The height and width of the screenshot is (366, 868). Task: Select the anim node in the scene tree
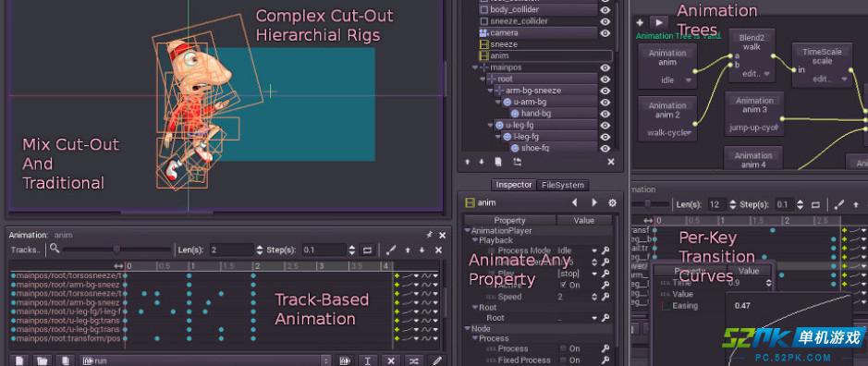[545, 56]
